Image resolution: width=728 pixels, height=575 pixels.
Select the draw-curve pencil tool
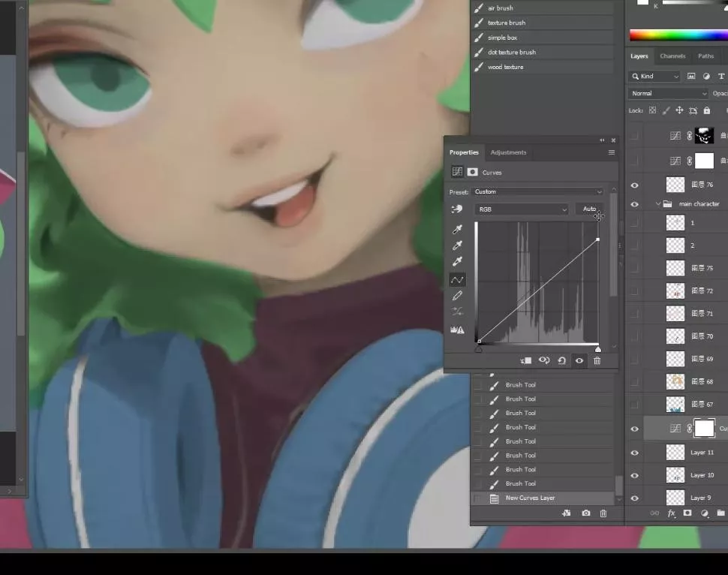[457, 296]
